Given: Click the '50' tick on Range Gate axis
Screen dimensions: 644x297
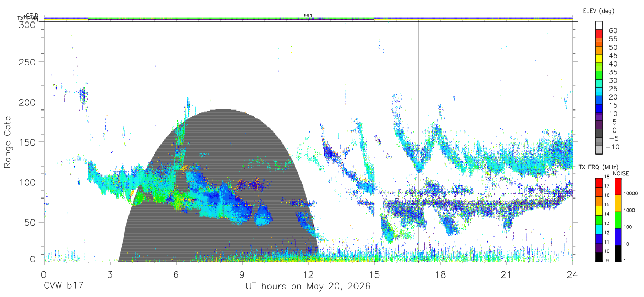Looking at the screenshot, I should click(x=30, y=222).
